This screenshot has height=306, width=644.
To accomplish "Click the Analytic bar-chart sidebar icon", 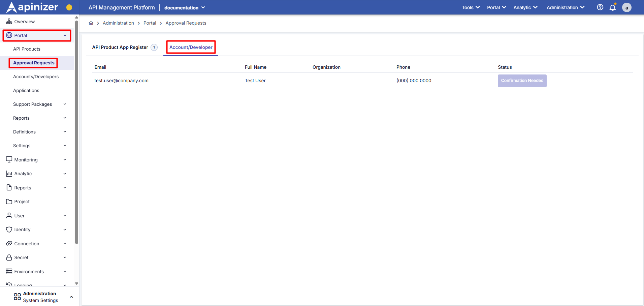I will click(x=9, y=173).
